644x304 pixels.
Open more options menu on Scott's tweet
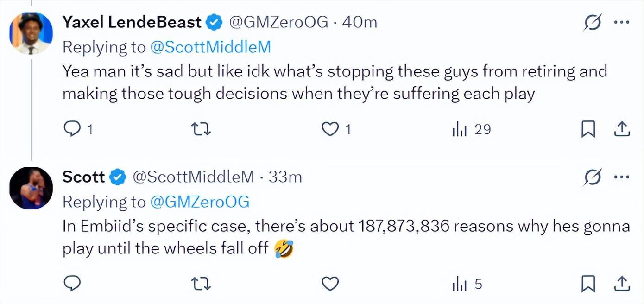pyautogui.click(x=621, y=177)
